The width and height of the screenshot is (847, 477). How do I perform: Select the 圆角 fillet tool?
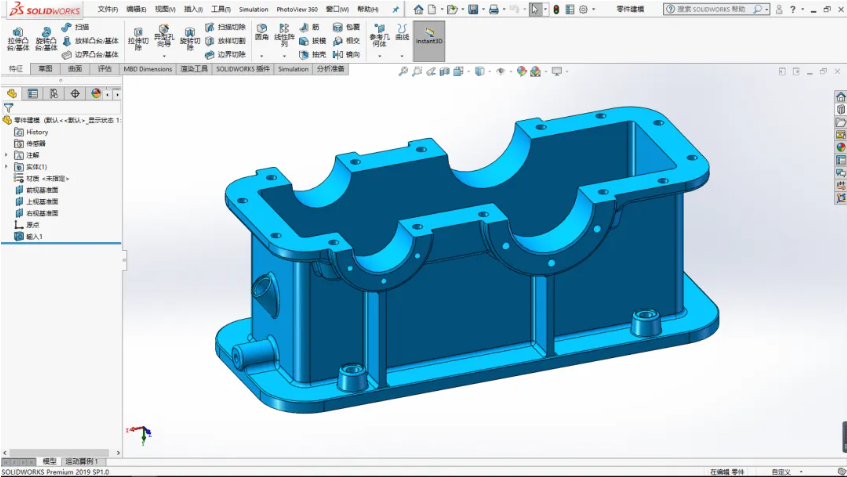(x=261, y=32)
